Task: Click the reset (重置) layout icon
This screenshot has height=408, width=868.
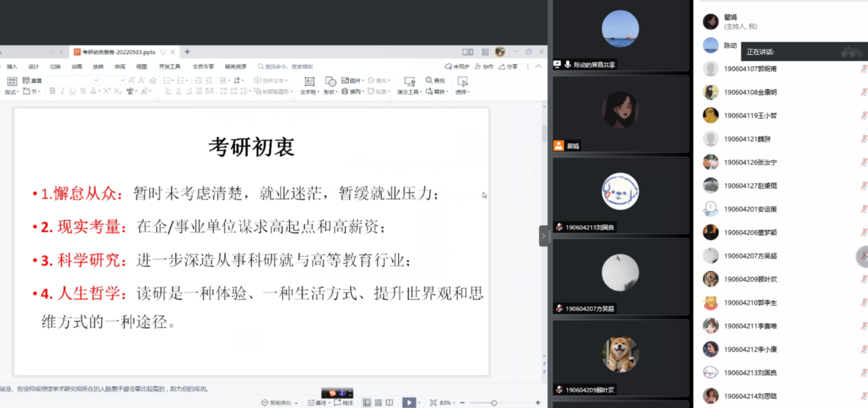Action: 26,80
